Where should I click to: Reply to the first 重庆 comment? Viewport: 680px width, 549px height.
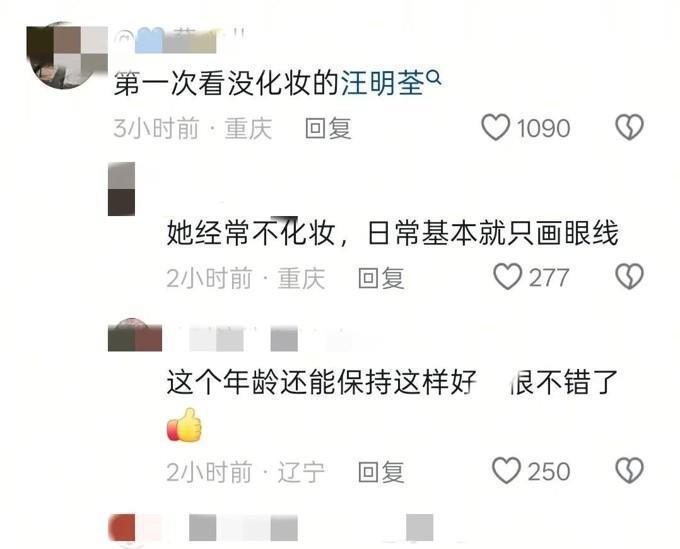coord(328,128)
